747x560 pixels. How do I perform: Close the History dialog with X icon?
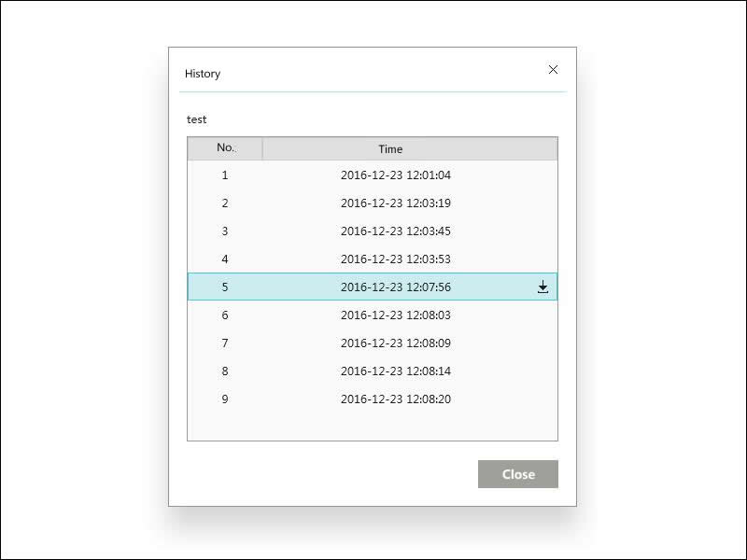coord(553,69)
